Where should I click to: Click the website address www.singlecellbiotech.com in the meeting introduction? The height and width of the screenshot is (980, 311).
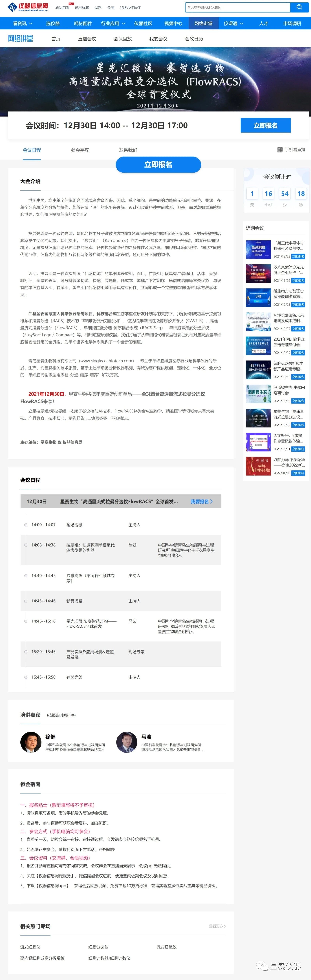tap(107, 361)
